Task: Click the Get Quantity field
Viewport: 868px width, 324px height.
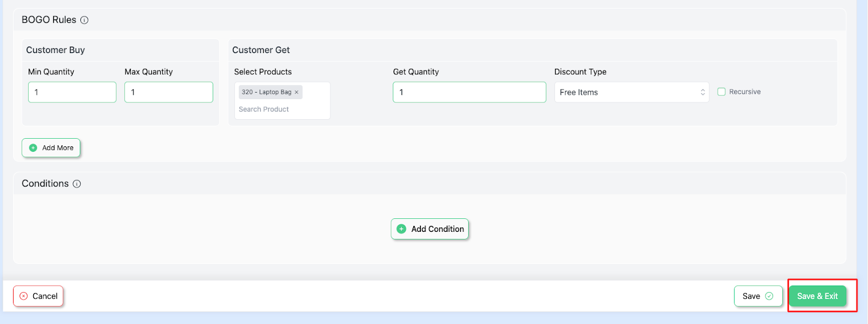Action: (x=469, y=92)
